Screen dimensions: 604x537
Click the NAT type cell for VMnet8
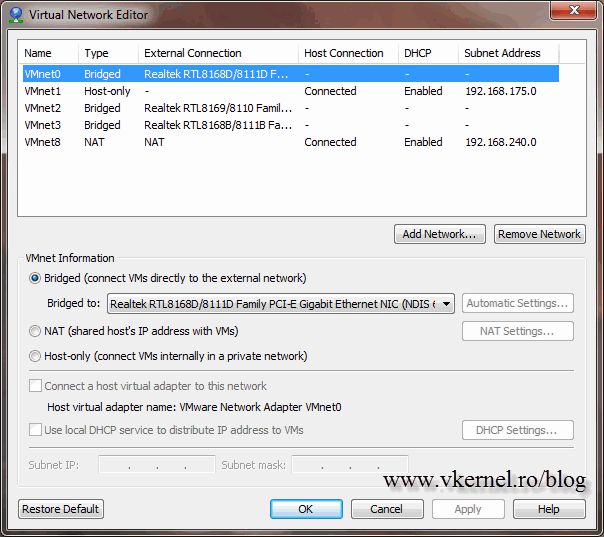(x=94, y=142)
